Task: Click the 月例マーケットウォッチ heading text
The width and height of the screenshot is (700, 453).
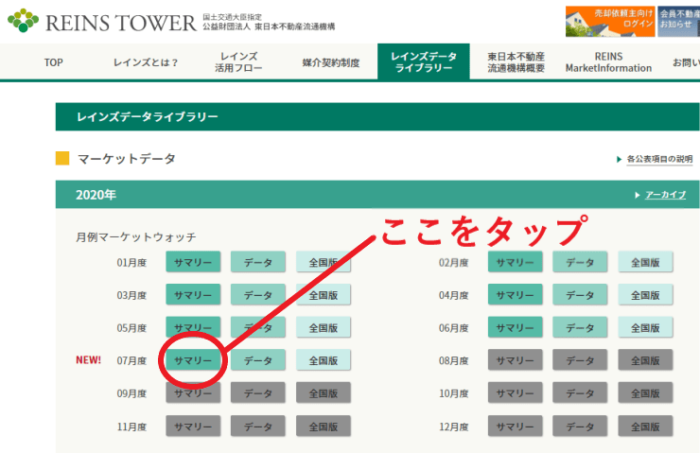Action: click(136, 237)
